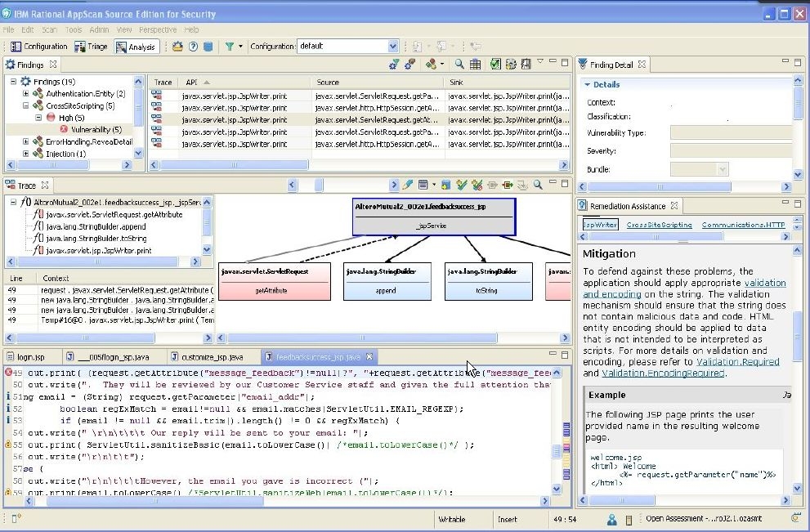Click the Finding Detail funnel tab icon

(583, 64)
